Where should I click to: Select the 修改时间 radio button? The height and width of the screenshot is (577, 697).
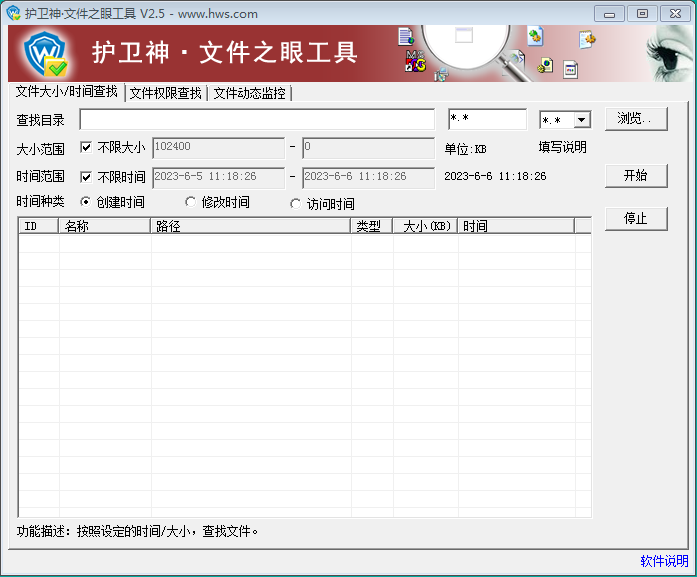click(x=190, y=202)
